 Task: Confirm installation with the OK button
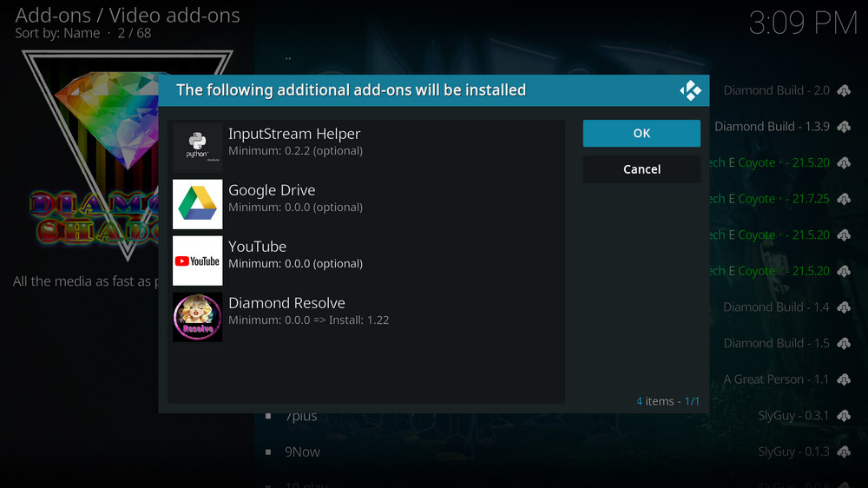(x=641, y=134)
